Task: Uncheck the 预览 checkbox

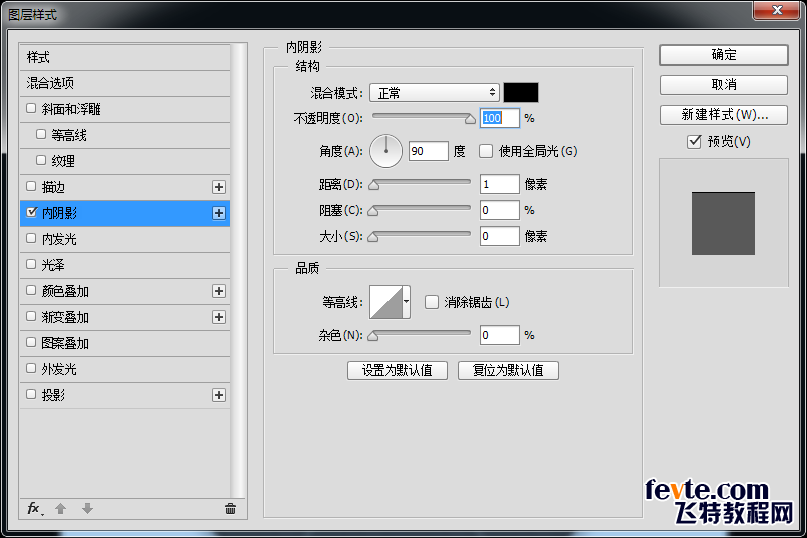Action: [694, 142]
